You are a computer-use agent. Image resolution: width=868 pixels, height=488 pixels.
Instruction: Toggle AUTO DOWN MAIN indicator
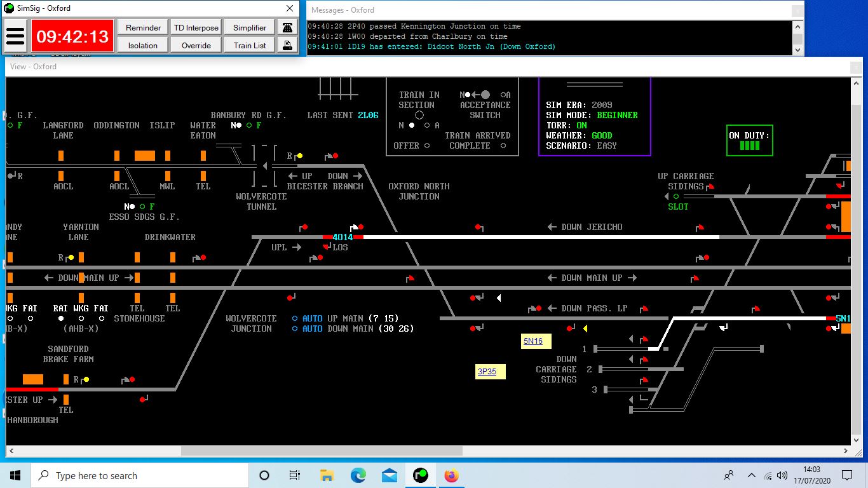pos(295,329)
